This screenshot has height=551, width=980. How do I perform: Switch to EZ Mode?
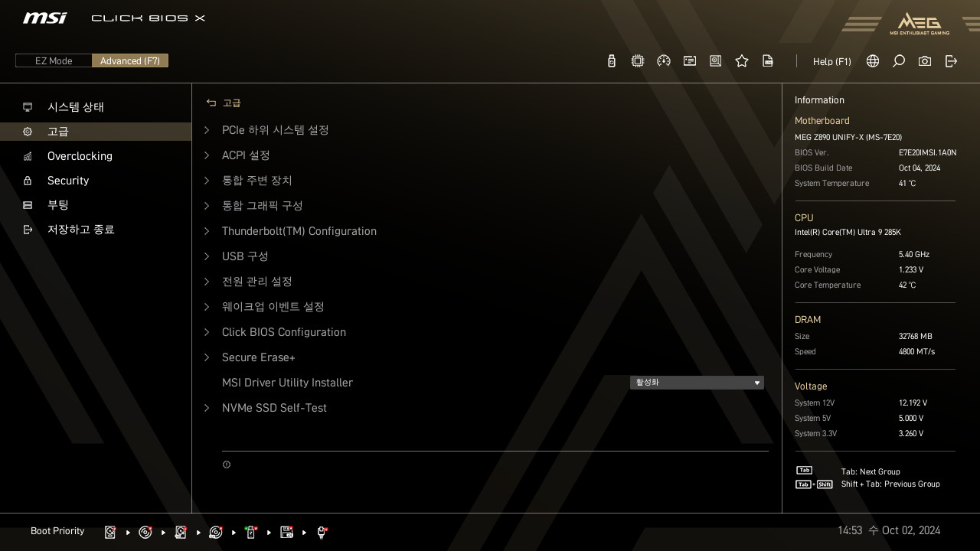(54, 61)
